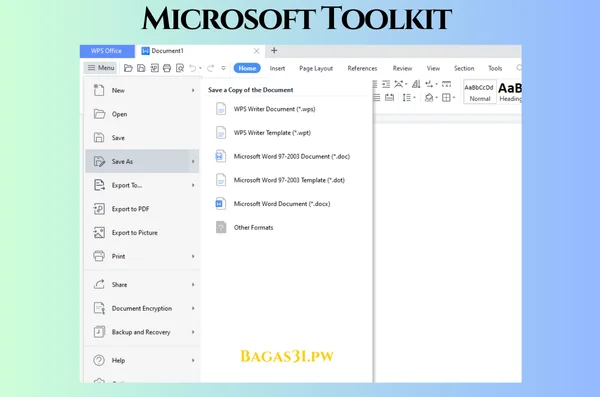The height and width of the screenshot is (397, 600).
Task: Click the Share arrow icon
Action: click(99, 284)
